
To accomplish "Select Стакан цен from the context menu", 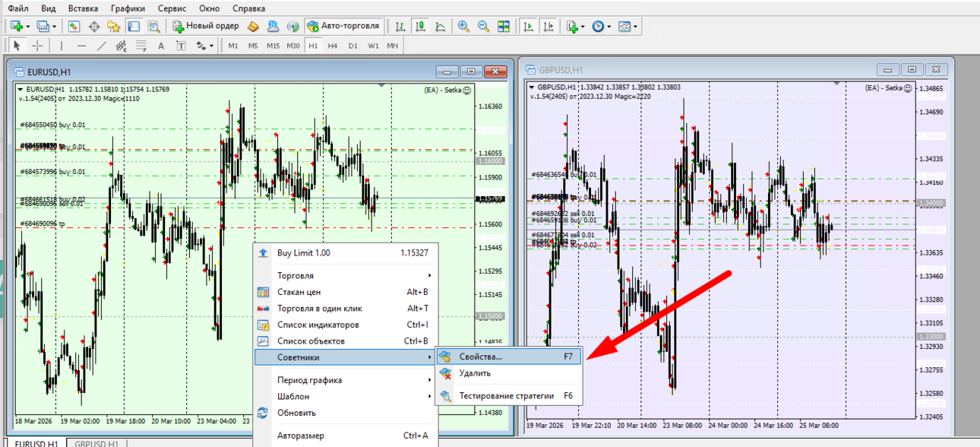I will click(344, 292).
